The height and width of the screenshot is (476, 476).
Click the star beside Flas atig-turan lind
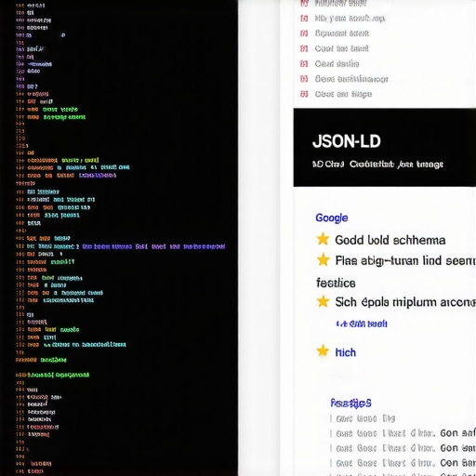(323, 259)
